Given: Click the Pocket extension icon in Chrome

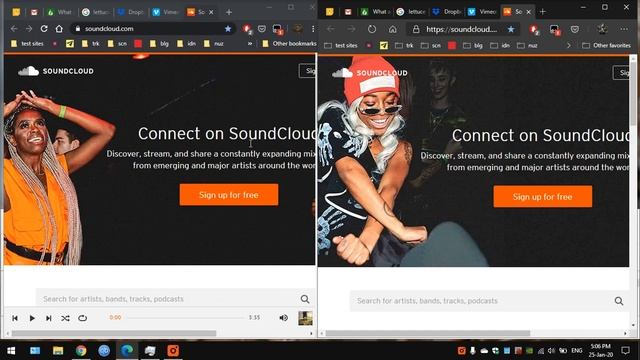Looking at the screenshot, I should (262, 29).
